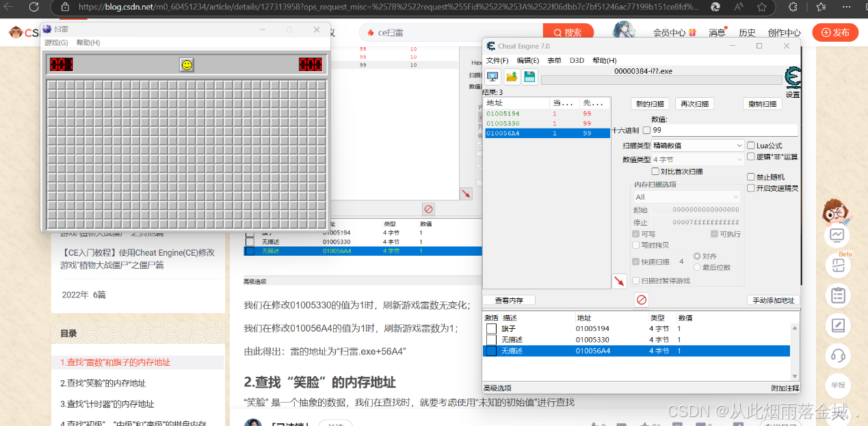Open Cheat Engine settings logo icon
The width and height of the screenshot is (868, 426).
[x=793, y=79]
